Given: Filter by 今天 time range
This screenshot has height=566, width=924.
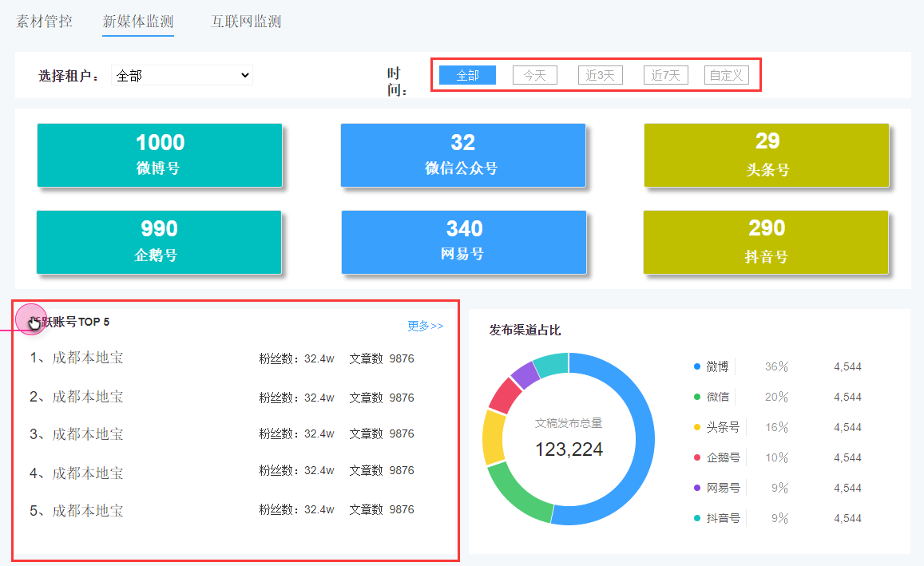Looking at the screenshot, I should coord(534,76).
